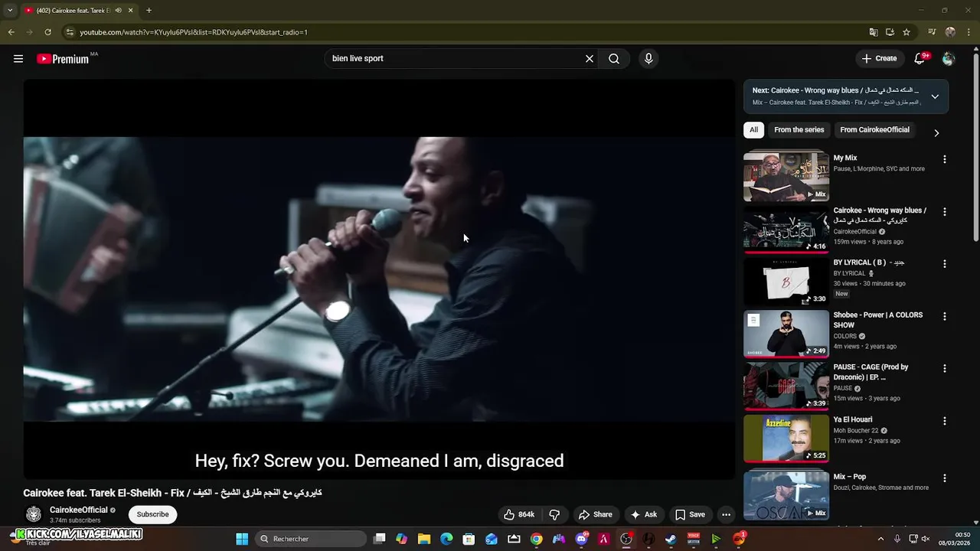980x551 pixels.
Task: Play BY LYRICAL ( B ) thumbnail
Action: [x=786, y=281]
